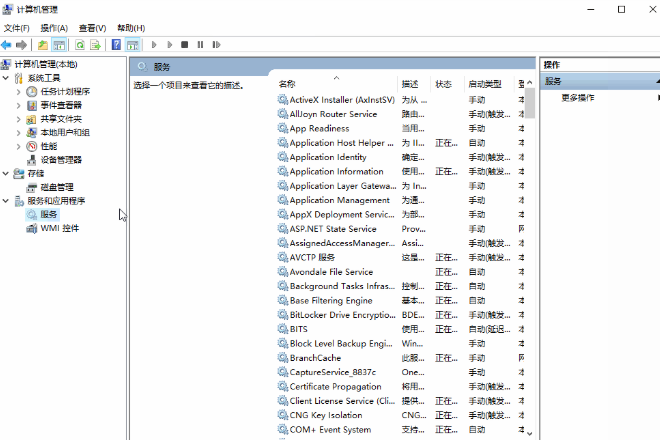660x440 pixels.
Task: Click the Stop service square icon
Action: coord(184,45)
